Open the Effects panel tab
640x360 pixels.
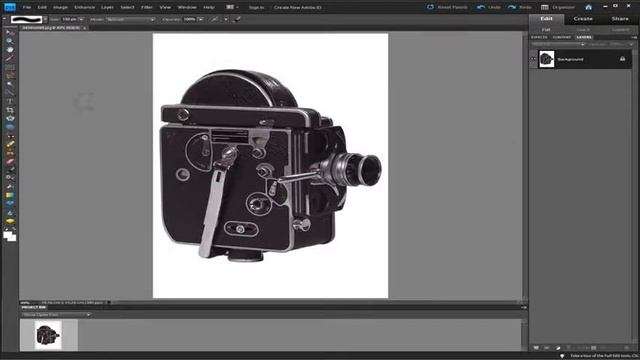[x=539, y=37]
